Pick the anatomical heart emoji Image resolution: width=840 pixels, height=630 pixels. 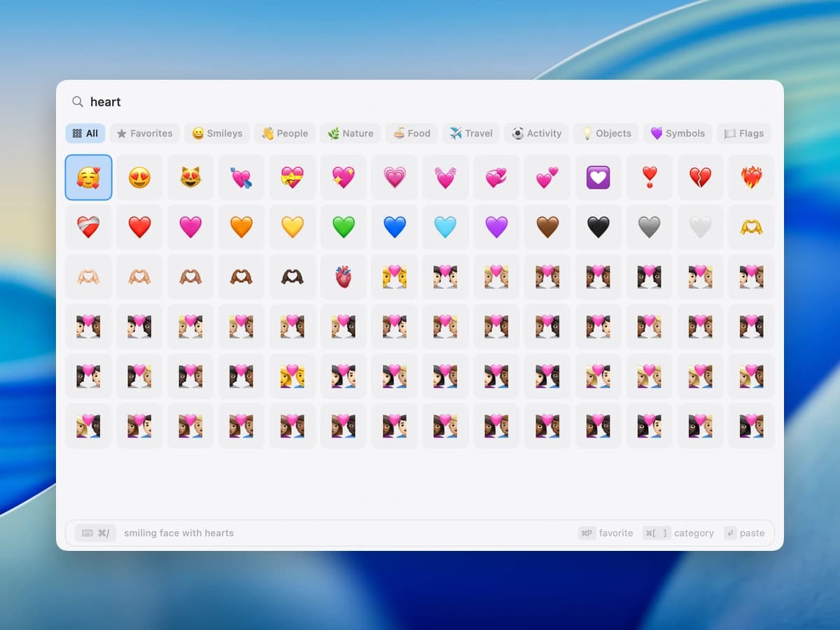tap(344, 277)
